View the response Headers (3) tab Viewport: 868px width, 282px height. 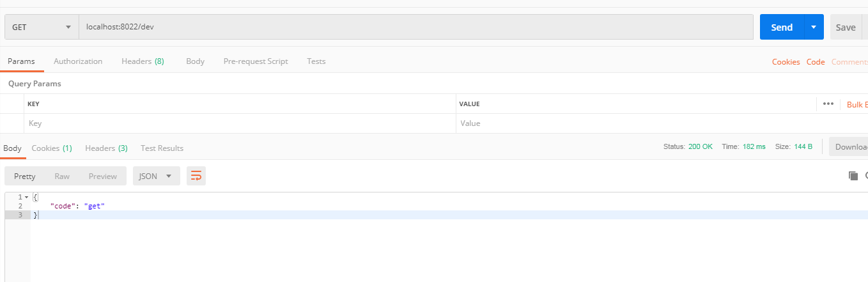[106, 148]
